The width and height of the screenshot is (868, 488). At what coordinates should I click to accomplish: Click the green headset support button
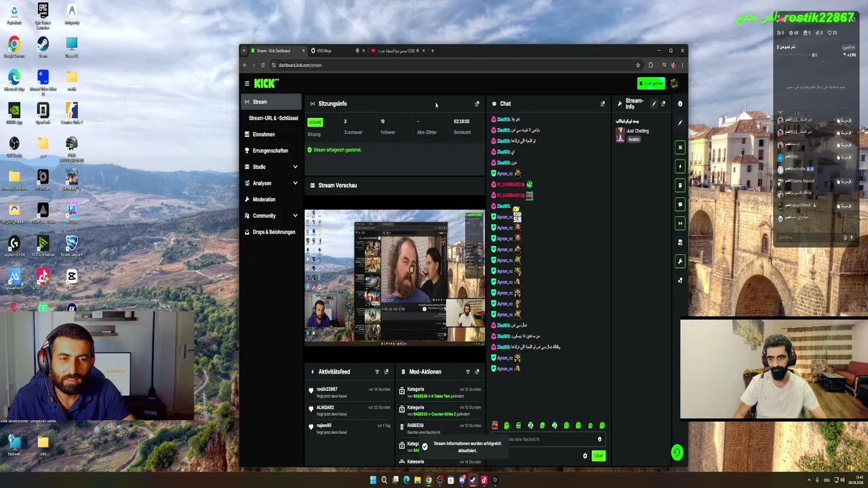tap(677, 452)
